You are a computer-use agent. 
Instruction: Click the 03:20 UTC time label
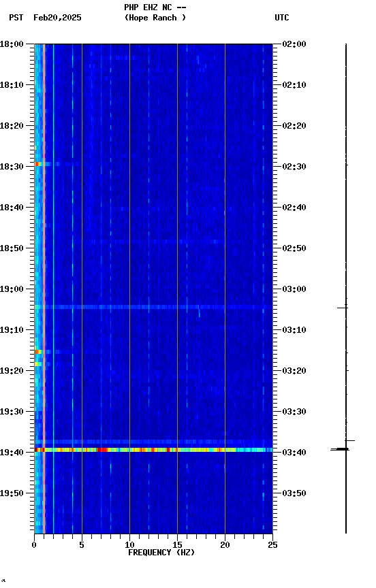[x=294, y=372]
